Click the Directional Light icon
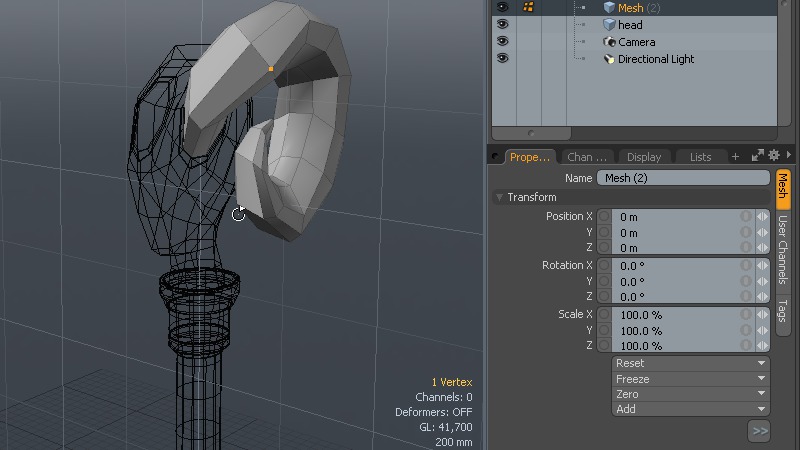 click(609, 59)
